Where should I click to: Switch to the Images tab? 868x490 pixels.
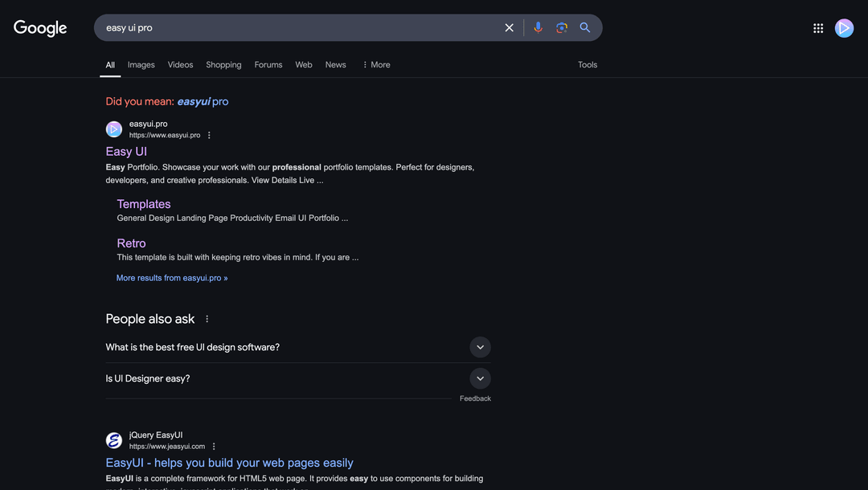(141, 65)
